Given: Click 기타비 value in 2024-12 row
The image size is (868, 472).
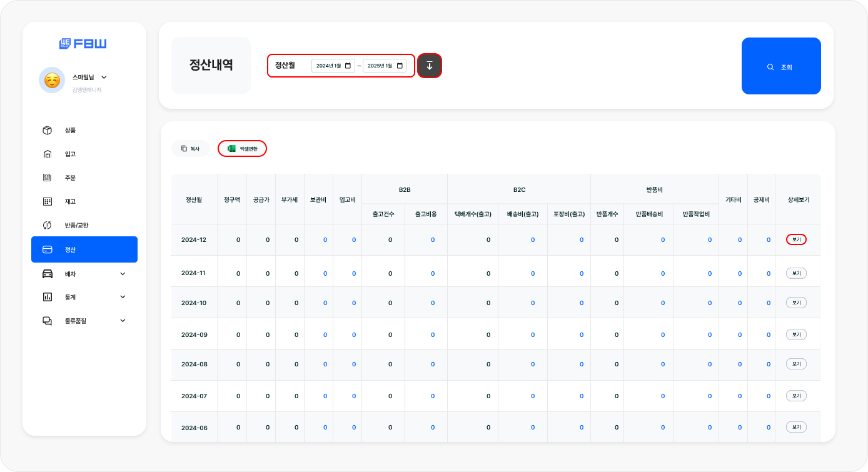Looking at the screenshot, I should (x=740, y=240).
